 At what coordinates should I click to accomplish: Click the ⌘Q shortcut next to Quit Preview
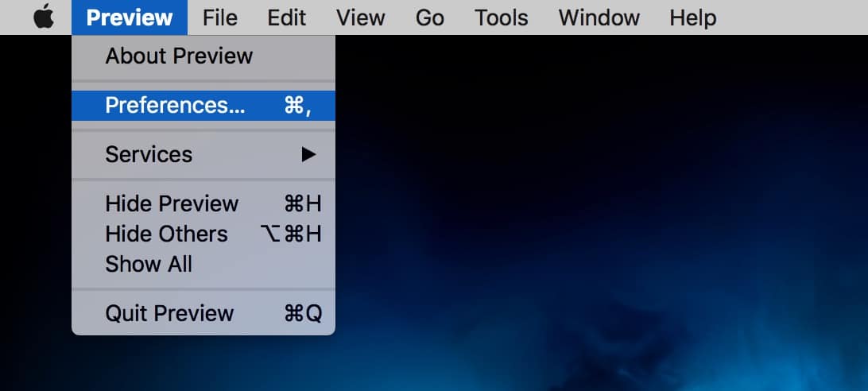point(303,314)
